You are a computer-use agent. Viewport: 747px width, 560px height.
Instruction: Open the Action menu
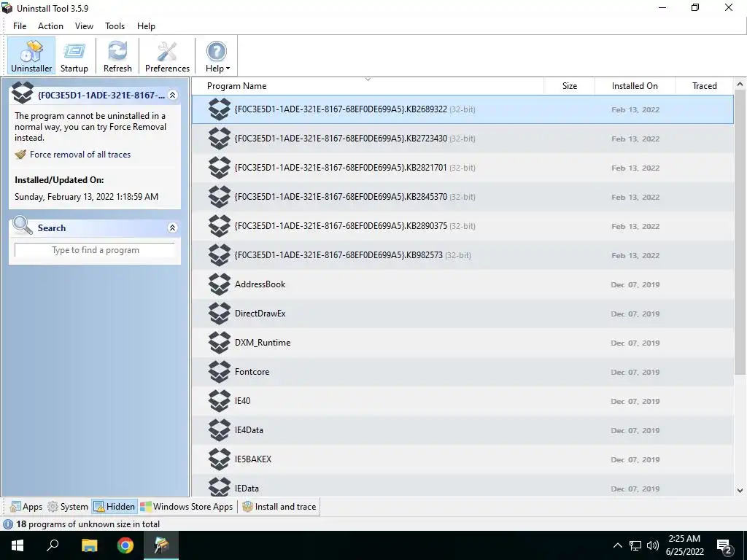click(50, 26)
